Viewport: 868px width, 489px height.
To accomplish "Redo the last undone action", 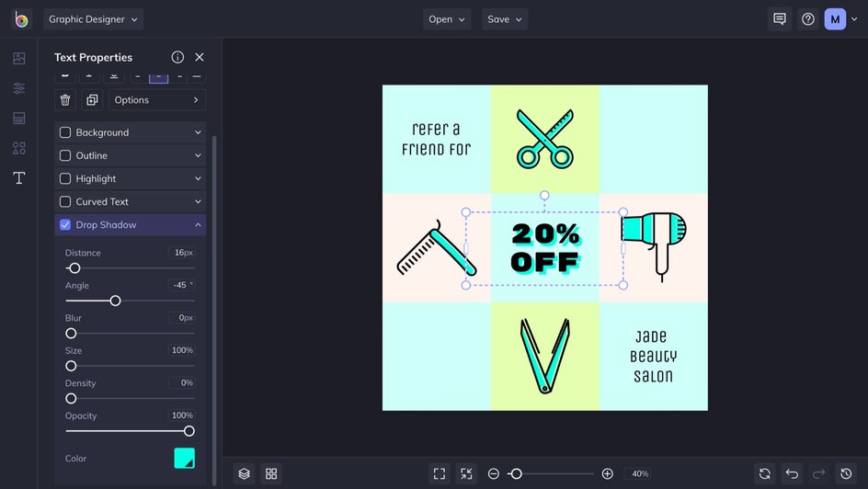I will click(x=818, y=473).
